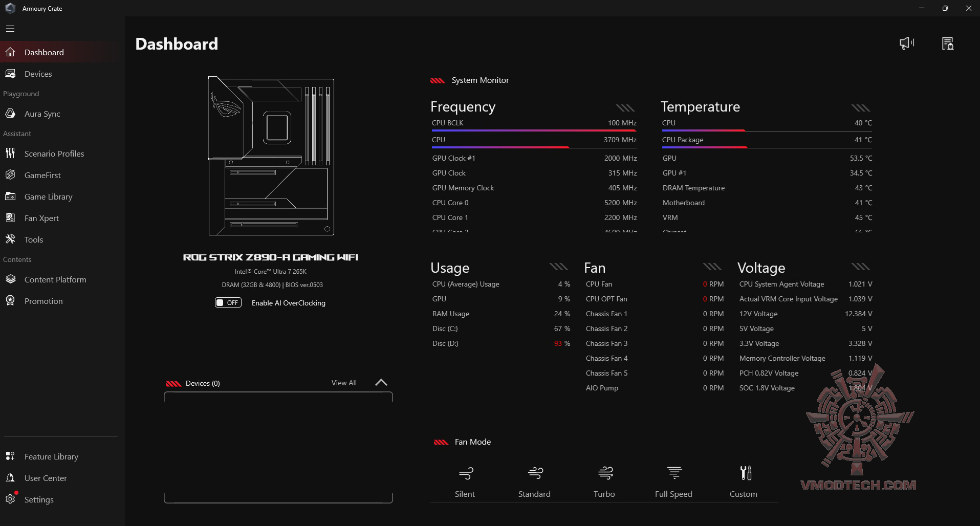Screen dimensions: 980x526
Task: Open Fan Xpert label in sidebar
Action: (41, 218)
